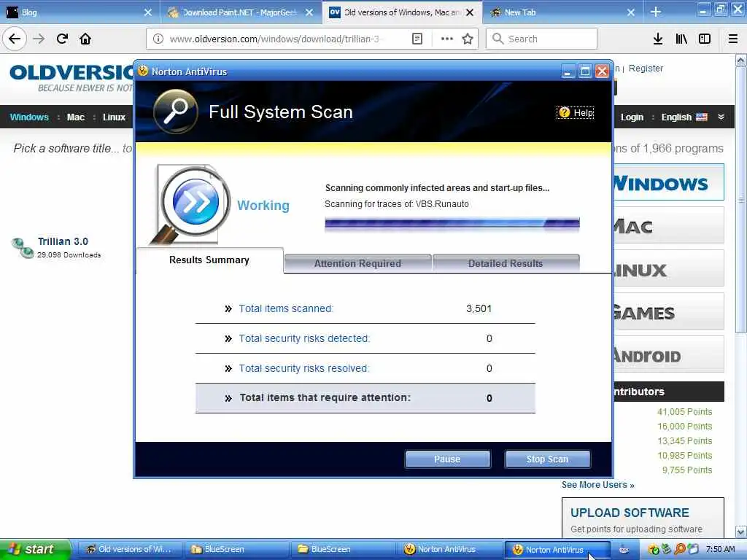Click the Upload Software heading
This screenshot has height=560, width=747.
(x=630, y=513)
